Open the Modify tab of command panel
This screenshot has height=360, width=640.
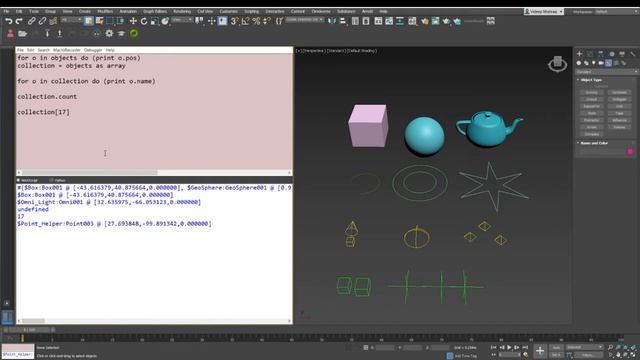tap(590, 54)
